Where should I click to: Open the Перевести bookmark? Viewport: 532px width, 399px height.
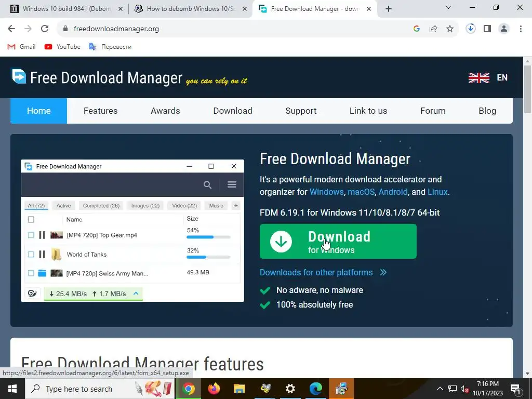(x=110, y=47)
